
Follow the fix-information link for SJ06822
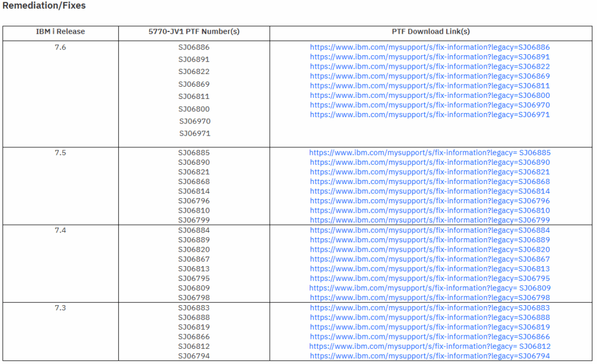click(x=430, y=66)
